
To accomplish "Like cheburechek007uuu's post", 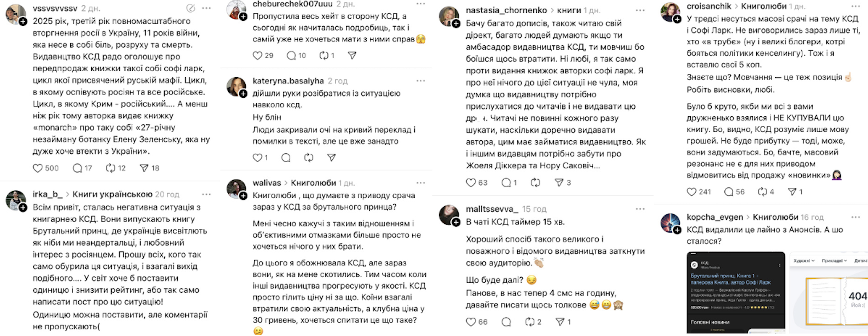I will click(258, 56).
